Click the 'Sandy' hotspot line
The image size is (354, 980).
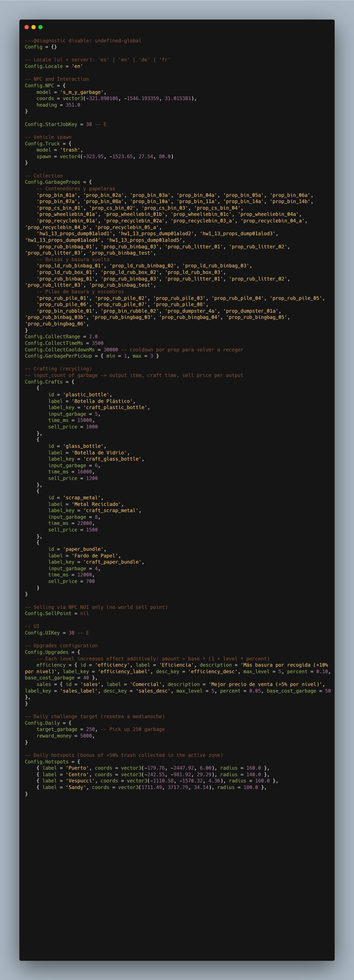151,787
